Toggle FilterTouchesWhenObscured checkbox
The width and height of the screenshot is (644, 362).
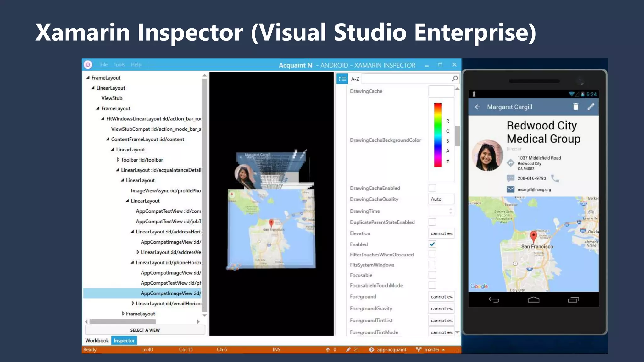tap(432, 255)
